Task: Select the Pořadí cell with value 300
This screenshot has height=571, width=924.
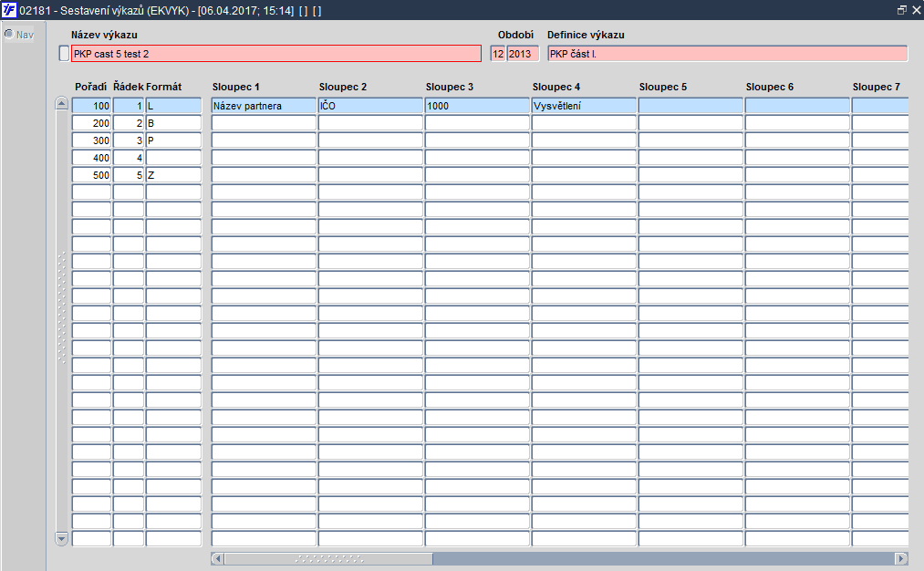Action: [x=91, y=140]
